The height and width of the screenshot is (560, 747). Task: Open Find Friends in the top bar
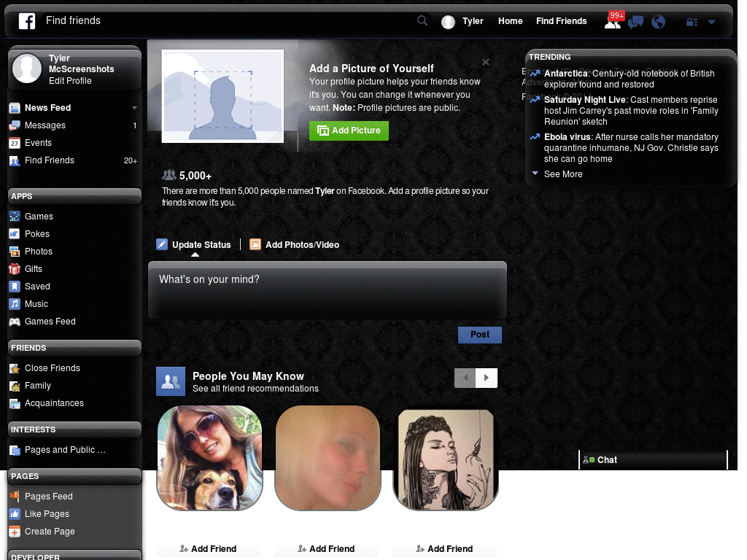(561, 21)
